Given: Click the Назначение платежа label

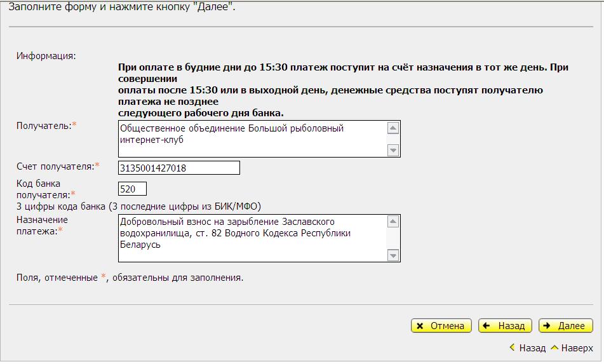Looking at the screenshot, I should pyautogui.click(x=42, y=226).
